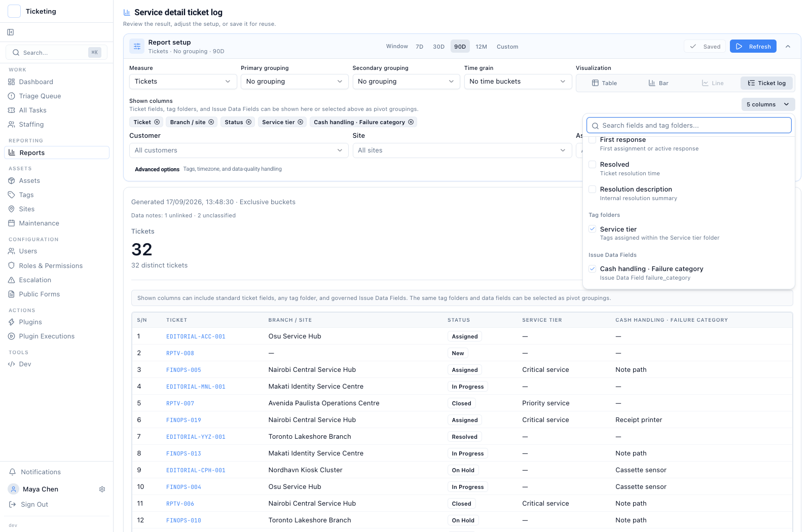Uncheck the Service tier tag folder
Viewport: 811px width, 532px height.
click(592, 229)
